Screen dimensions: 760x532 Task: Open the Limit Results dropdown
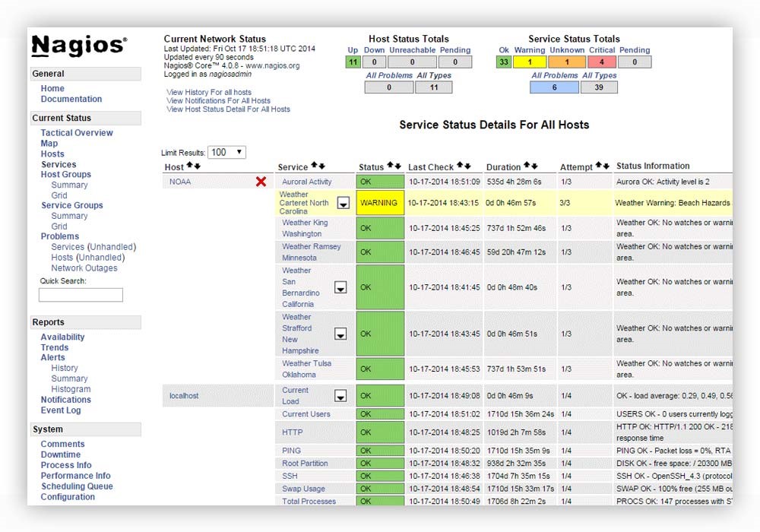pos(227,152)
